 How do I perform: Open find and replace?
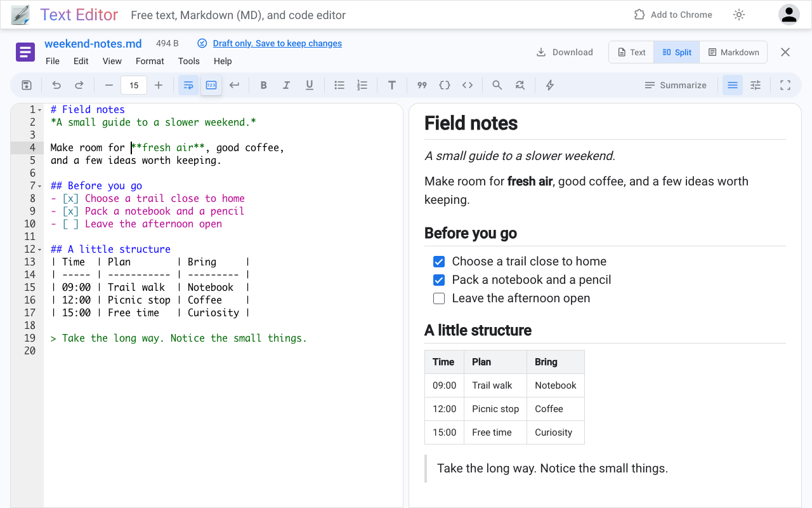click(x=520, y=85)
